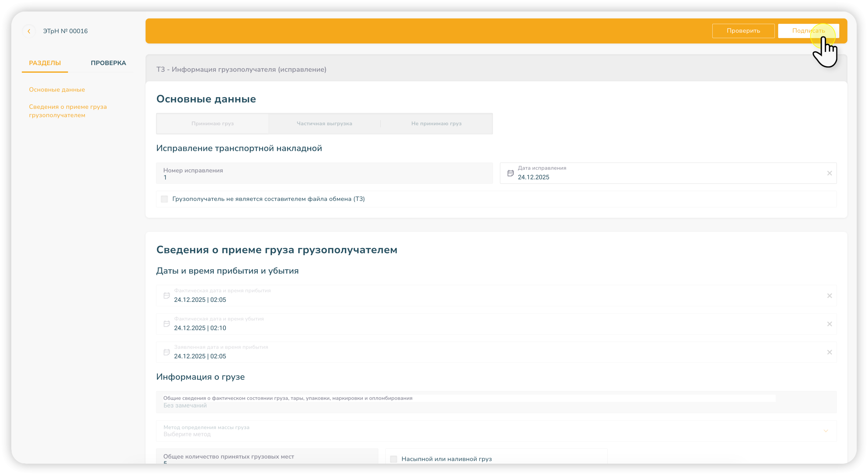
Task: Clear Заявленная дата и время прибытия field
Action: [x=829, y=352]
